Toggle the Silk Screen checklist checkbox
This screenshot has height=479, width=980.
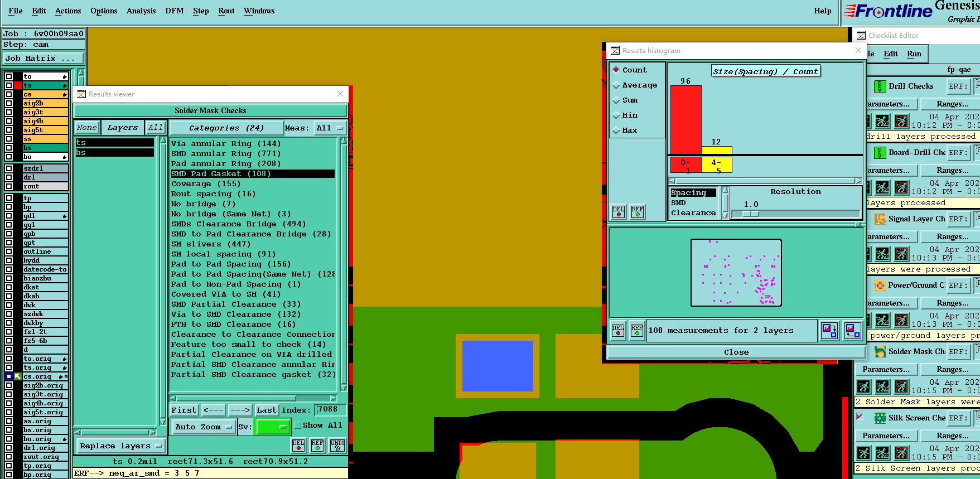pyautogui.click(x=860, y=417)
